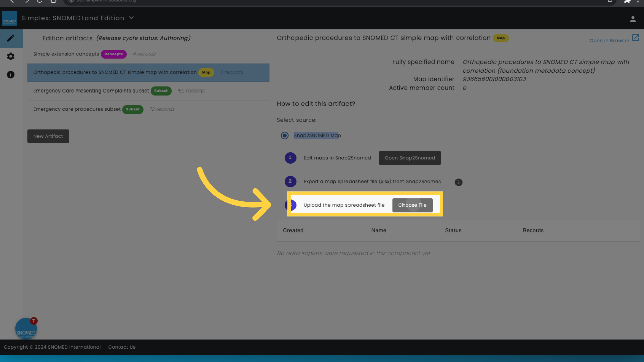Click Subset badge on Emergency care procedures
Viewport: 644px width, 362px height.
pyautogui.click(x=133, y=110)
